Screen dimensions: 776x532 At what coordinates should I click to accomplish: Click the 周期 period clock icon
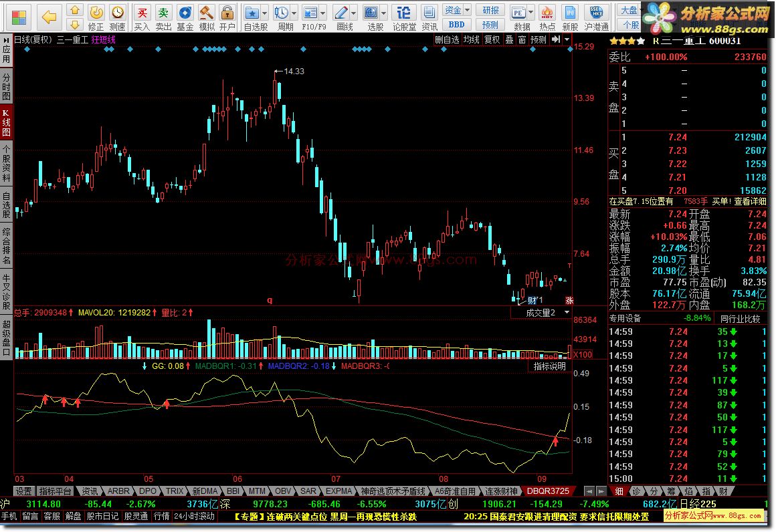tap(282, 12)
